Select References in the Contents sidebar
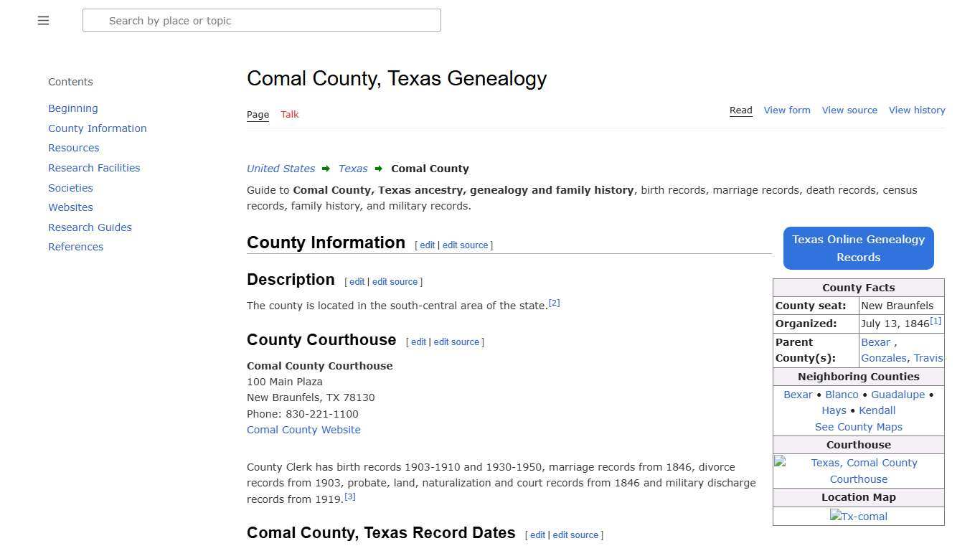Screen dimensions: 980x551 point(75,246)
